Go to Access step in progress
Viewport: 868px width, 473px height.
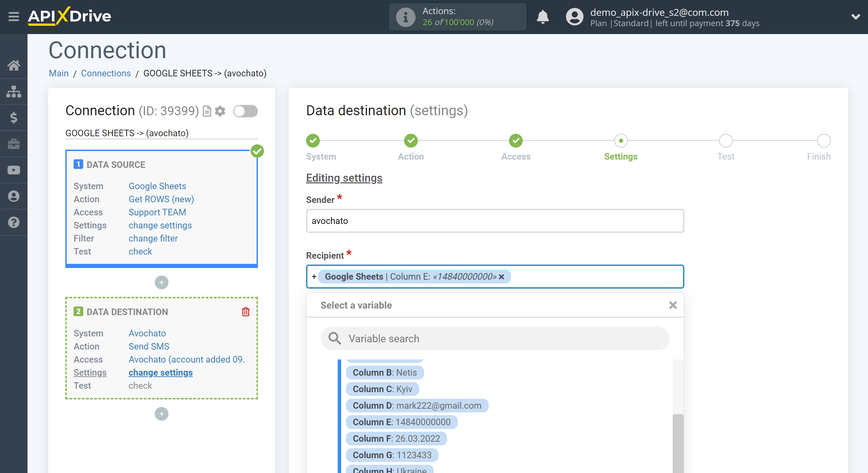tap(516, 141)
